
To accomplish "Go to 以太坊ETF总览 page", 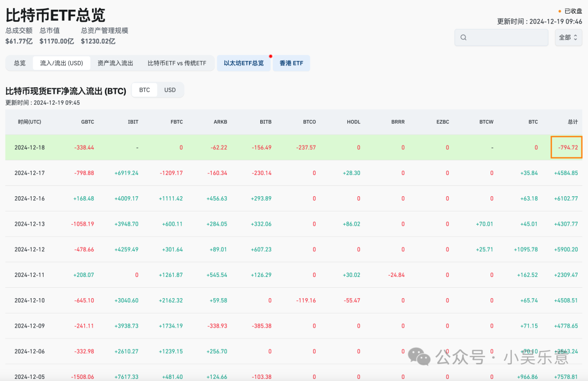I will (244, 63).
